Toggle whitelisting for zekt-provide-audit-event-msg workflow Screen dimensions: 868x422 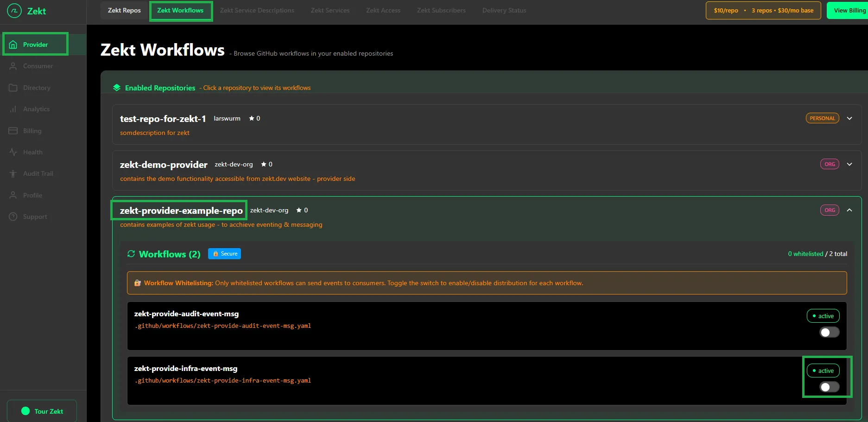[829, 332]
